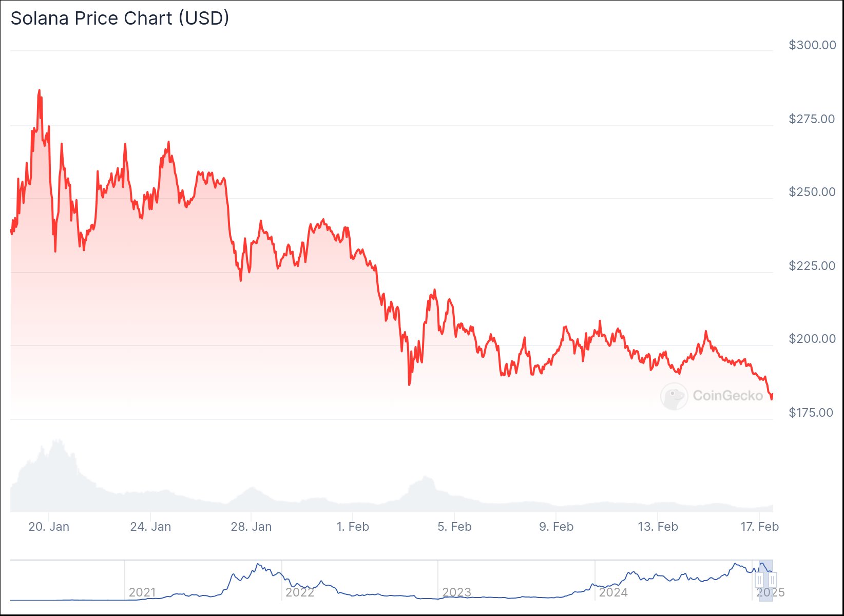Click the 17. Feb date label
The height and width of the screenshot is (616, 844).
pos(759,527)
